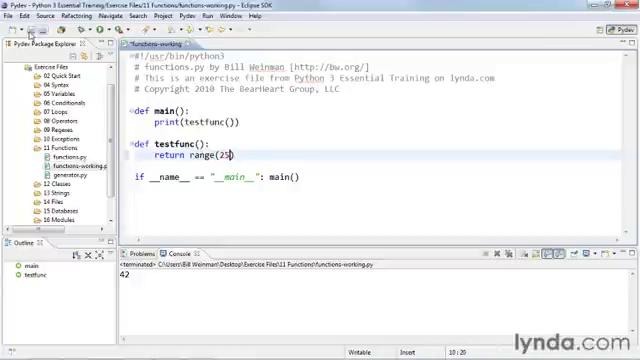Open generator.py in Package Explorer
Screen dimensions: 640x360
point(70,175)
